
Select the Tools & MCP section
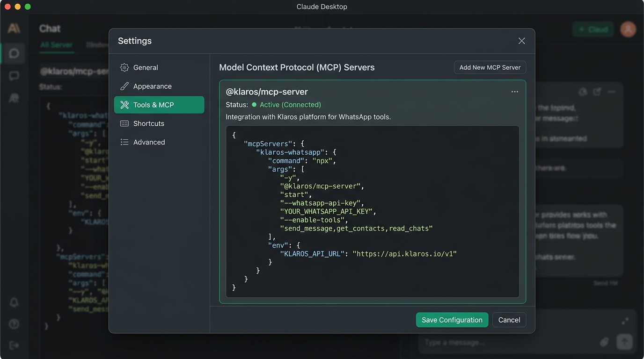click(x=159, y=105)
